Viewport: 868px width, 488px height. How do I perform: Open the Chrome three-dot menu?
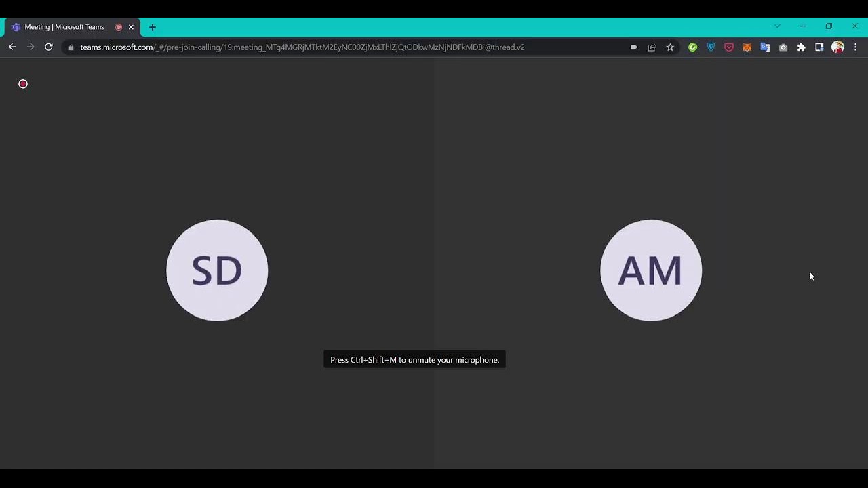[x=855, y=47]
